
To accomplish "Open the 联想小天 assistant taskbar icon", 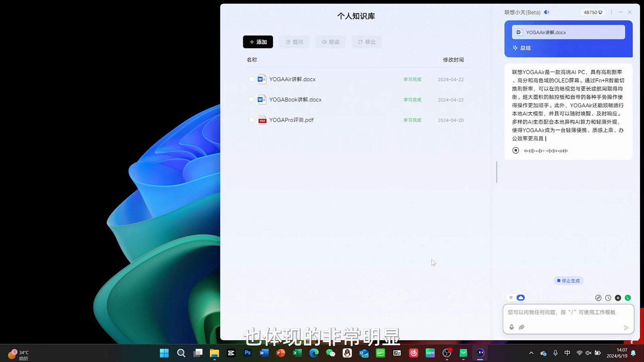I will pos(480,353).
